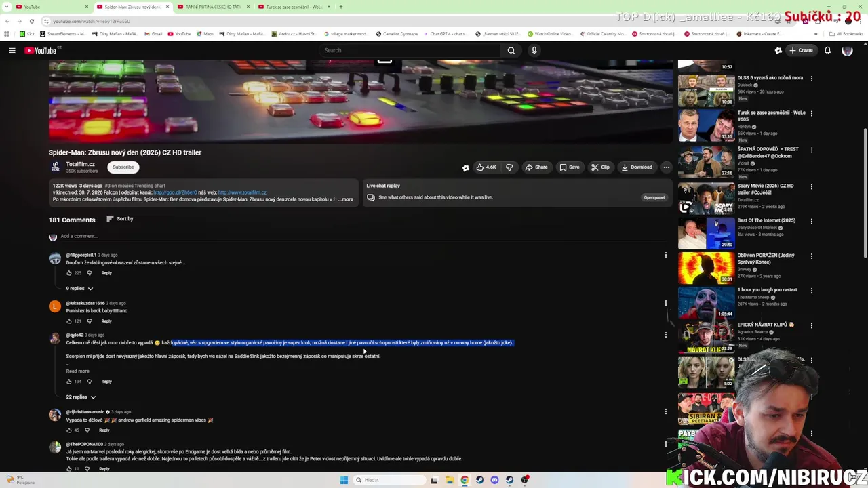Create a clip of this video
The image size is (868, 488).
coord(600,167)
